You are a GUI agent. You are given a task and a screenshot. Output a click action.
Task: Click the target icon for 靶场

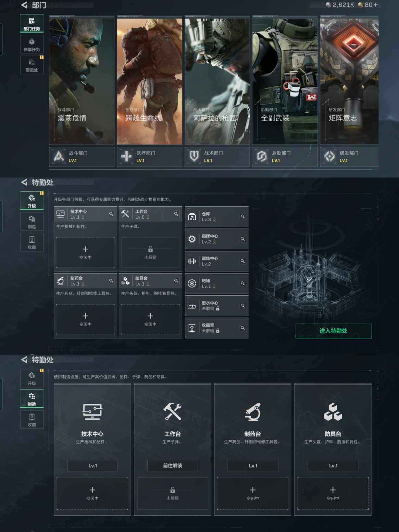coord(192,284)
